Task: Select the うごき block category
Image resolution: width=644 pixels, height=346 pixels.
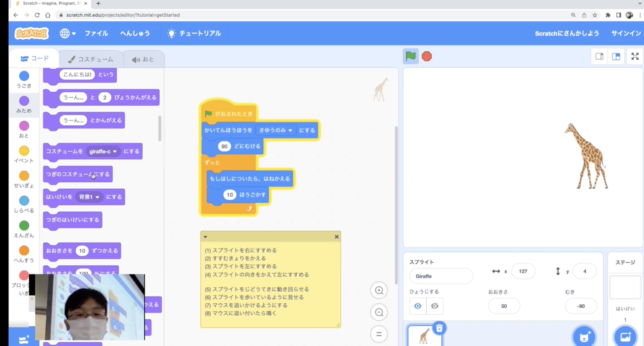Action: (x=24, y=80)
